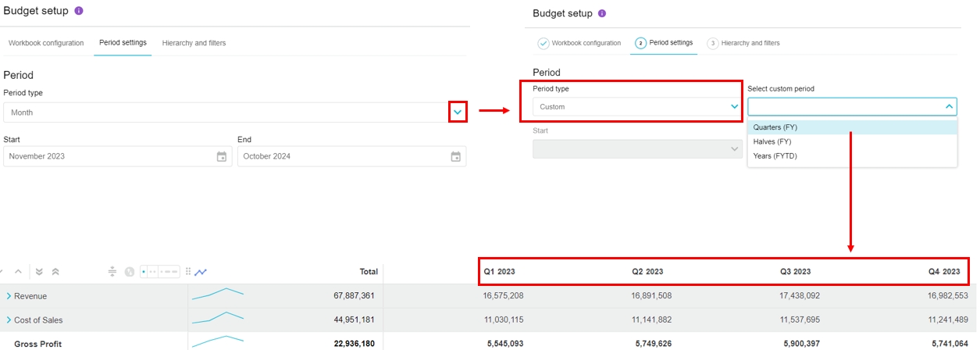Choose Quarters (FY) from custom period list
Viewport: 980px width, 350px height.
pos(775,127)
